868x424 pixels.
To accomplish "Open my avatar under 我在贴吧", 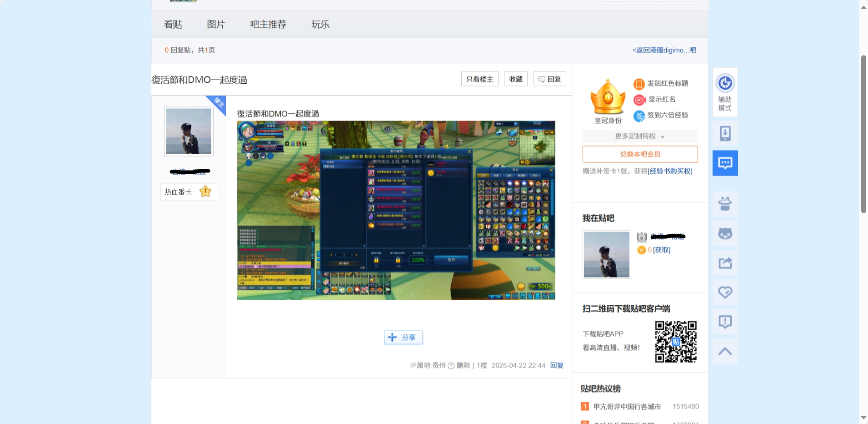I will tap(607, 254).
